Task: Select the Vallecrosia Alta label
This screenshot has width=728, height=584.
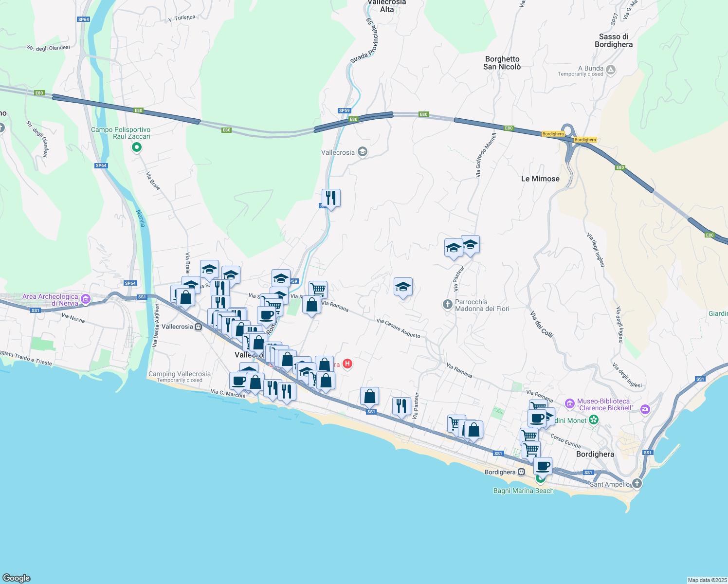Action: 387,5
